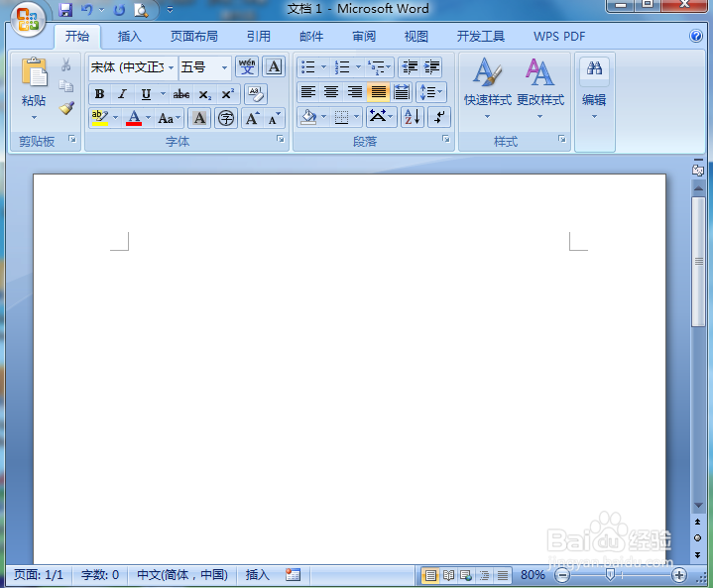Image resolution: width=713 pixels, height=588 pixels.
Task: Open Word help (question mark)
Action: tap(696, 36)
